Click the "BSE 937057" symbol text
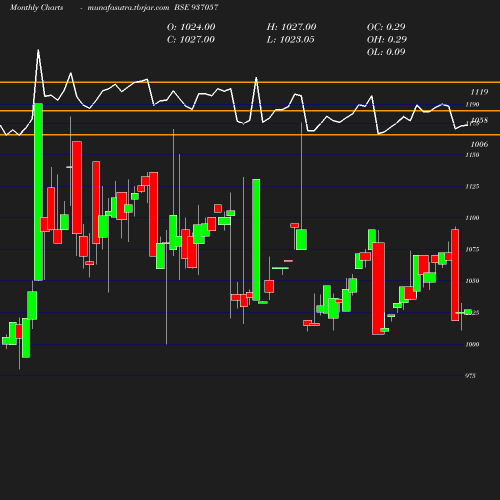The height and width of the screenshot is (500, 500). tap(196, 7)
